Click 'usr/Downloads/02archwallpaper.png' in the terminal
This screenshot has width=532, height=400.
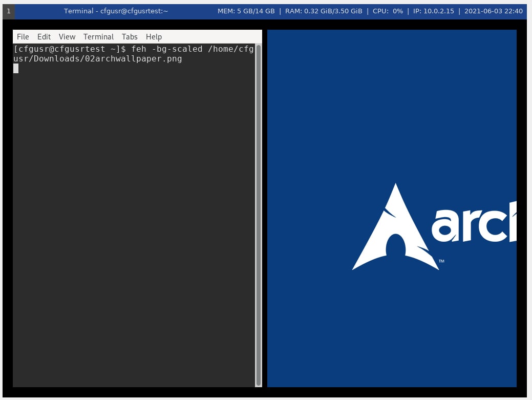(x=98, y=59)
